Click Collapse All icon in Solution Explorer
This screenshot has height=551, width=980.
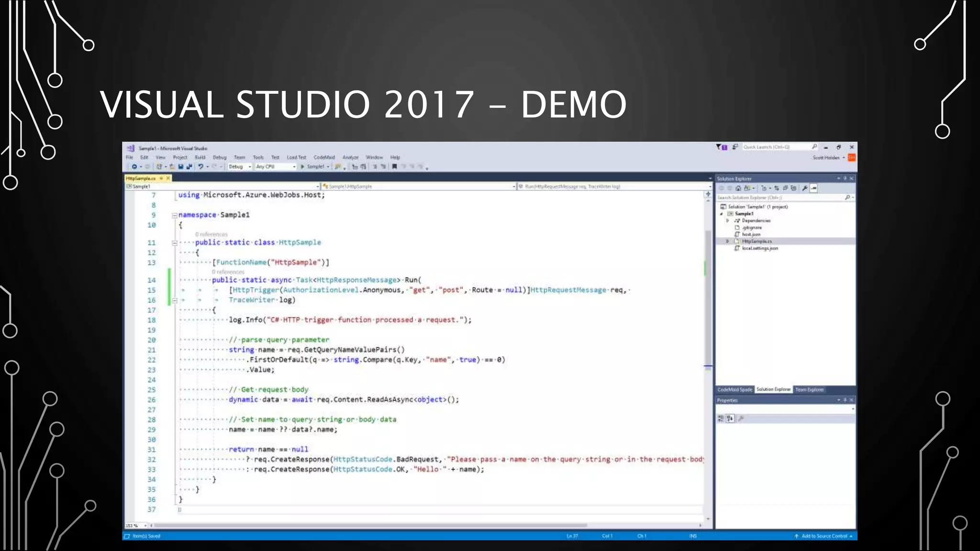tap(785, 188)
